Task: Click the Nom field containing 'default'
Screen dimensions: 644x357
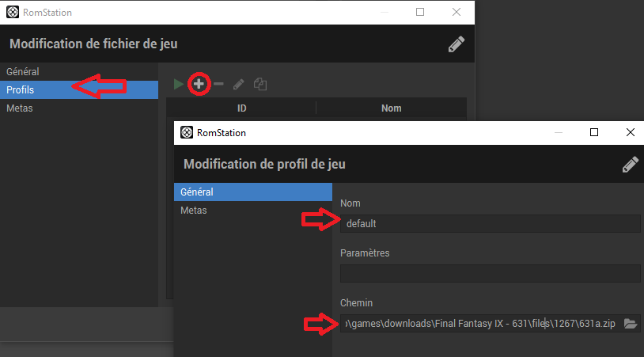Action: coord(489,224)
